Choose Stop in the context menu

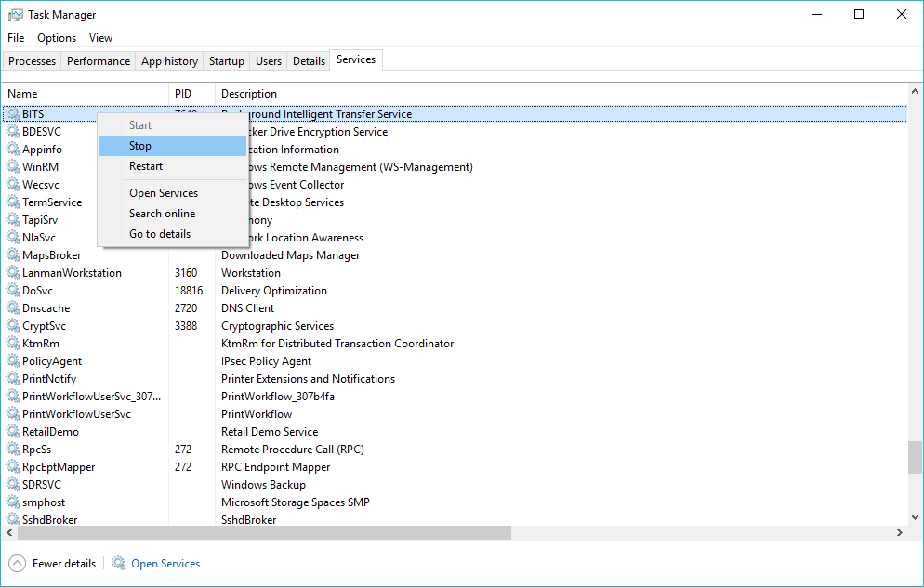(140, 146)
